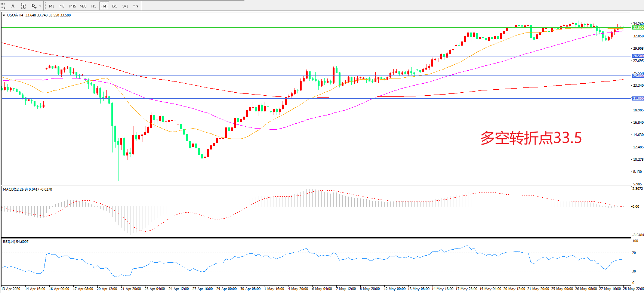Screen dimensions: 644x293
Task: Click the Arrows objects tool icon
Action: 34,6
